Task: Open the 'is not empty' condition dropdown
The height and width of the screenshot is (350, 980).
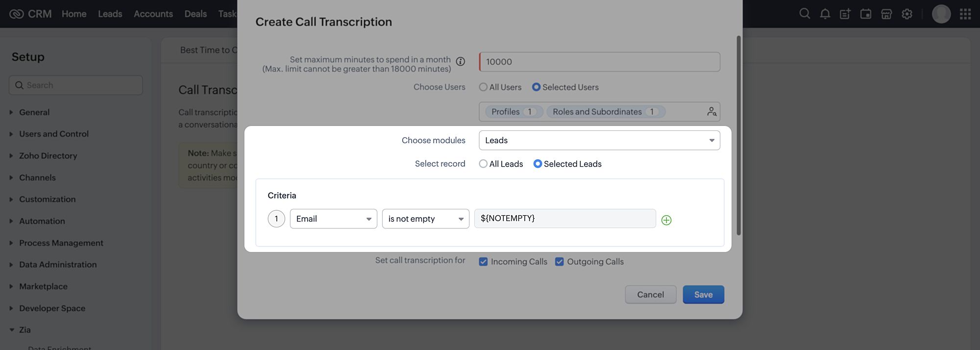Action: 425,219
